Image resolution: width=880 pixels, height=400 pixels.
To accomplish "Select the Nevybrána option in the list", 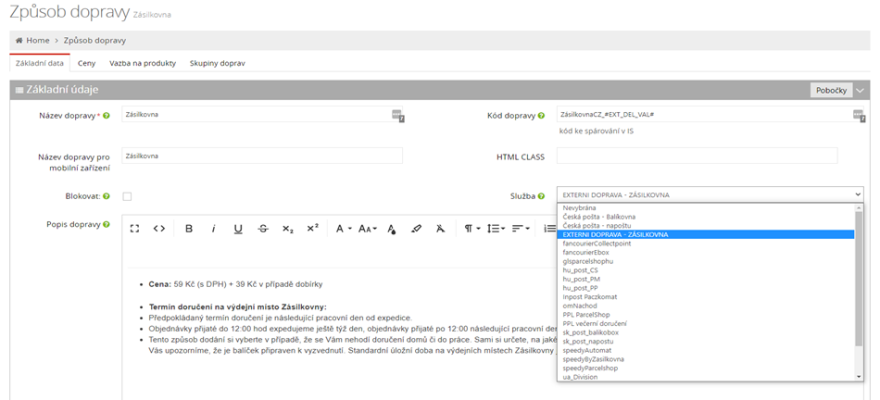I will tap(706, 208).
